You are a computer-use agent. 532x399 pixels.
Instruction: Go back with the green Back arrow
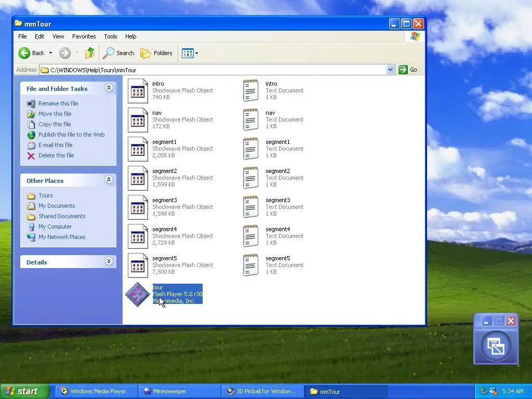click(x=24, y=53)
